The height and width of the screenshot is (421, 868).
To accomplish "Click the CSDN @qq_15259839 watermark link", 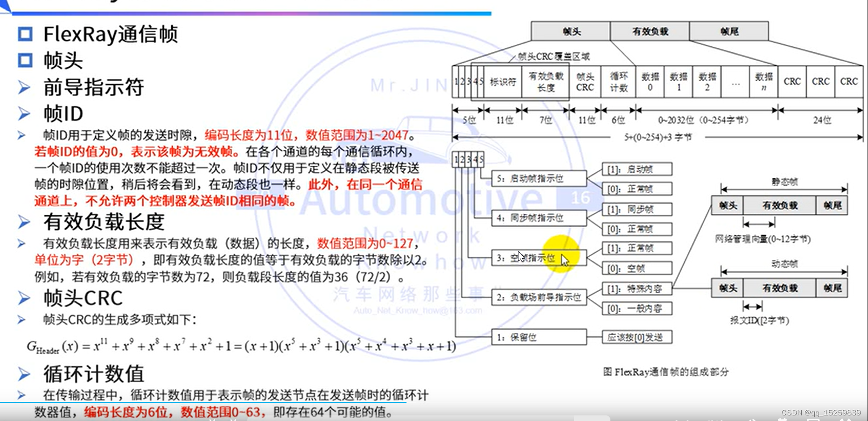I will (823, 412).
